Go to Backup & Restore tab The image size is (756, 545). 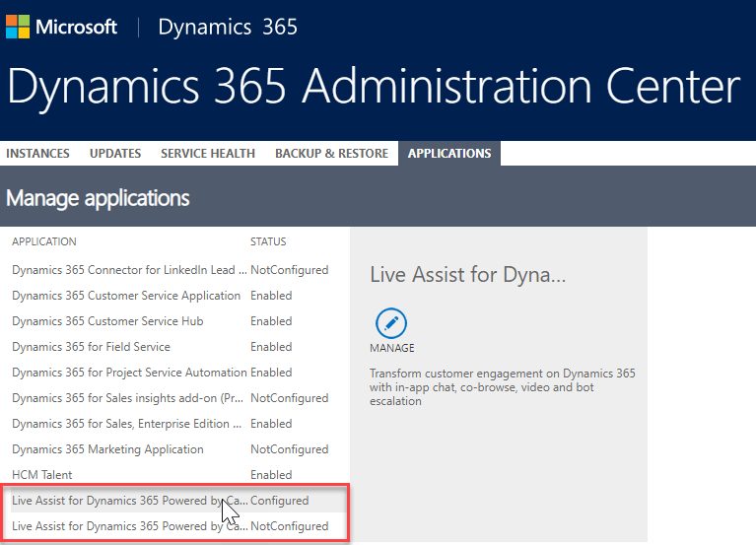(x=332, y=153)
